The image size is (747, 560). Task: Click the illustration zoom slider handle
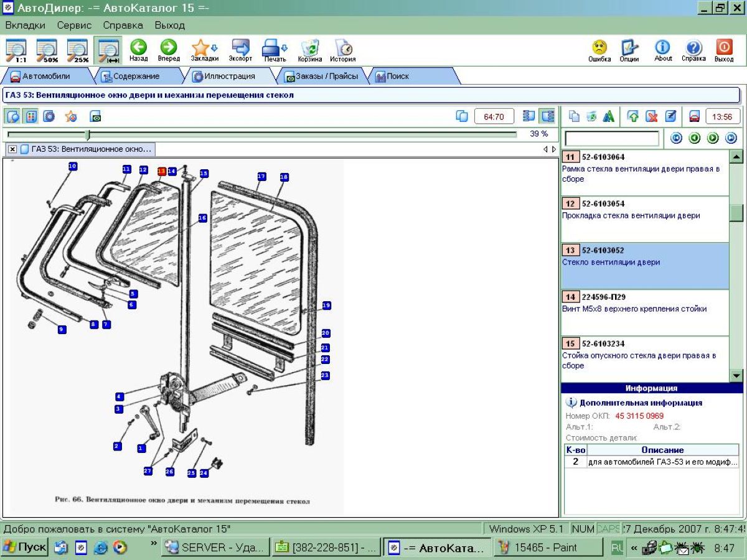point(87,134)
